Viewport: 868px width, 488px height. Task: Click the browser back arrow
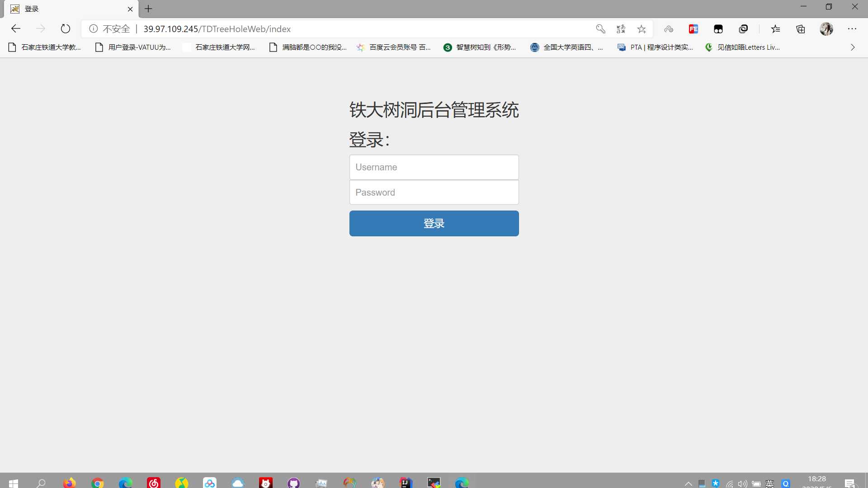16,29
